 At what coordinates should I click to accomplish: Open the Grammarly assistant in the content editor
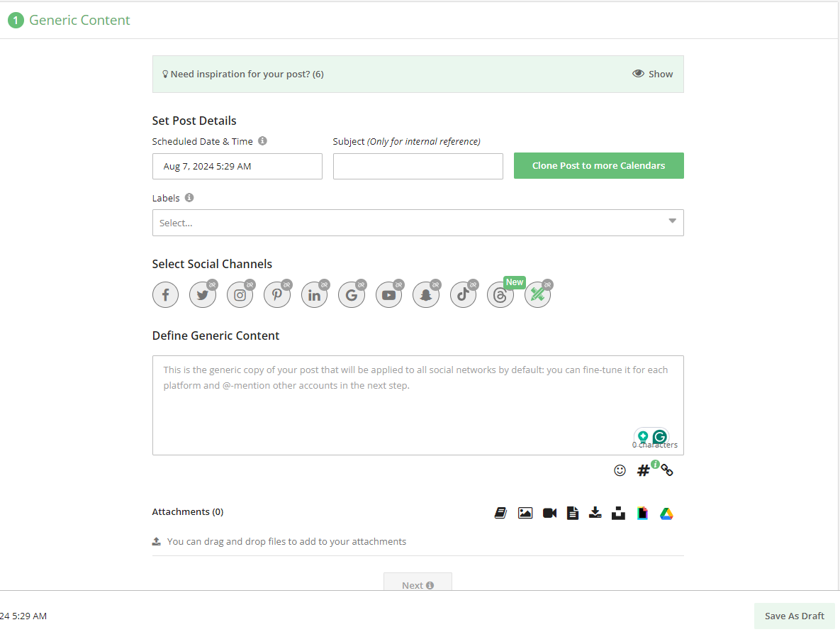pos(660,437)
